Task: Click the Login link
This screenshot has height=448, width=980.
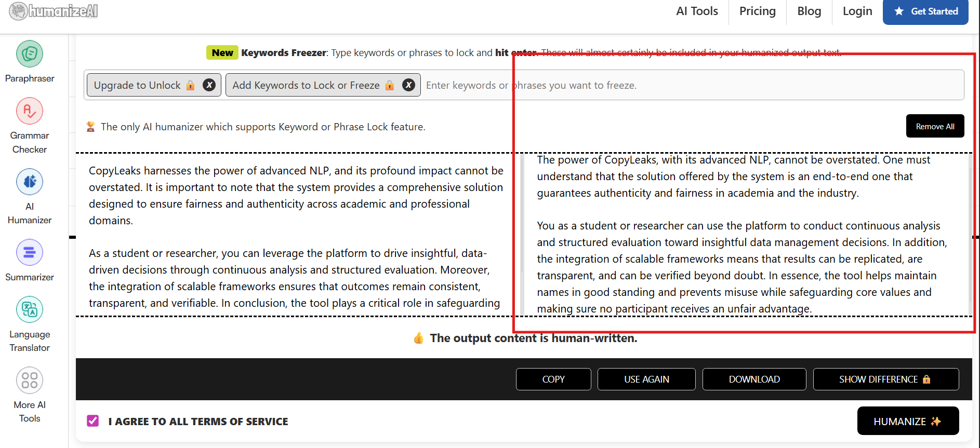Action: 857,11
